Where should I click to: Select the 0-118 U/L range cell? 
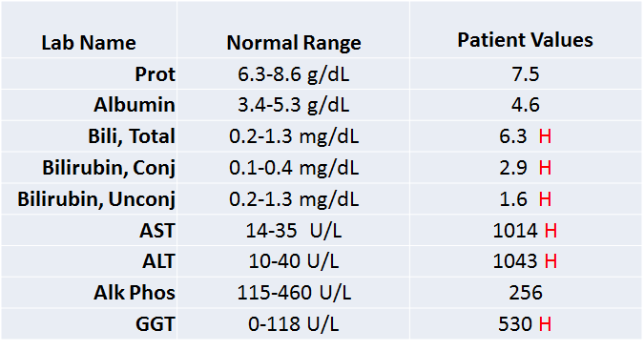[x=294, y=324]
